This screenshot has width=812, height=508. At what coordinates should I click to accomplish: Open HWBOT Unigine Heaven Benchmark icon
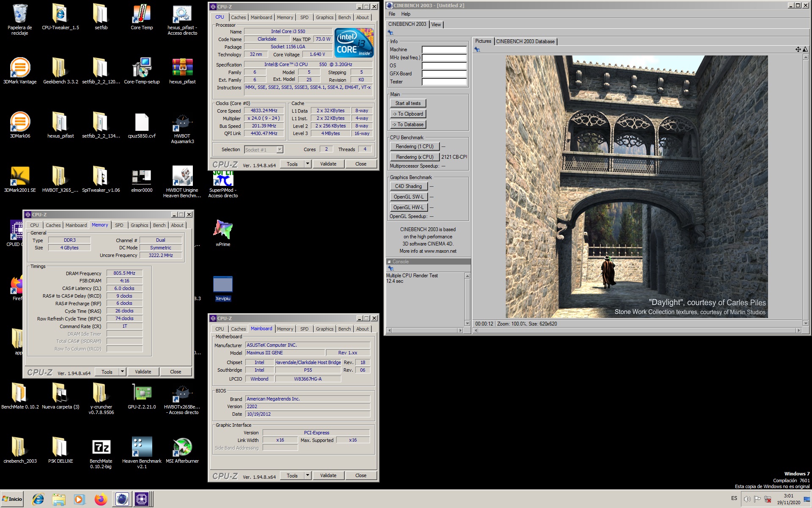click(x=182, y=182)
